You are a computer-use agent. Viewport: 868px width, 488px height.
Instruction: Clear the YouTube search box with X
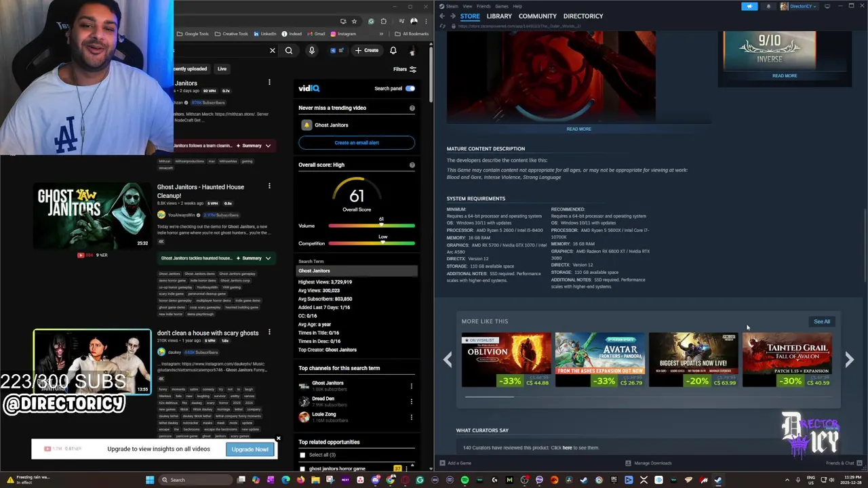273,50
